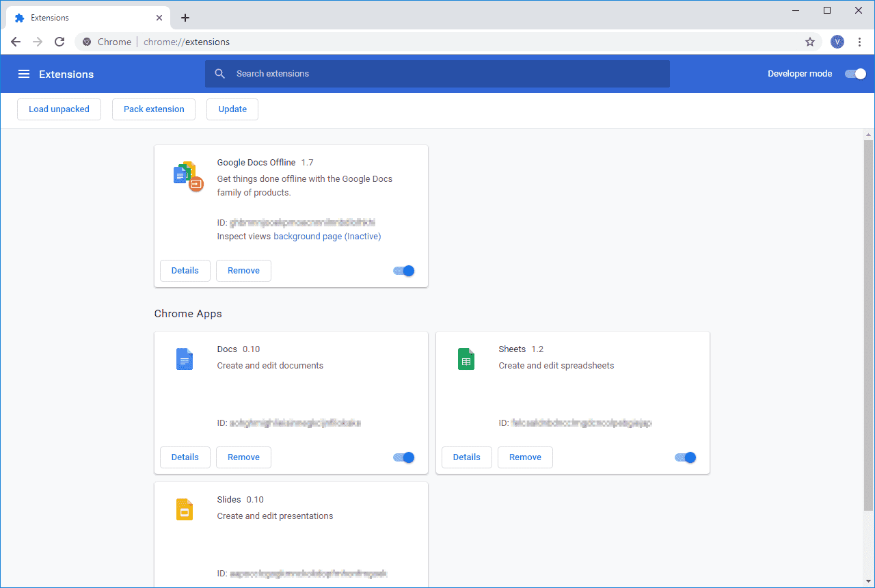The height and width of the screenshot is (588, 875).
Task: Click the Slides app icon
Action: click(x=185, y=509)
